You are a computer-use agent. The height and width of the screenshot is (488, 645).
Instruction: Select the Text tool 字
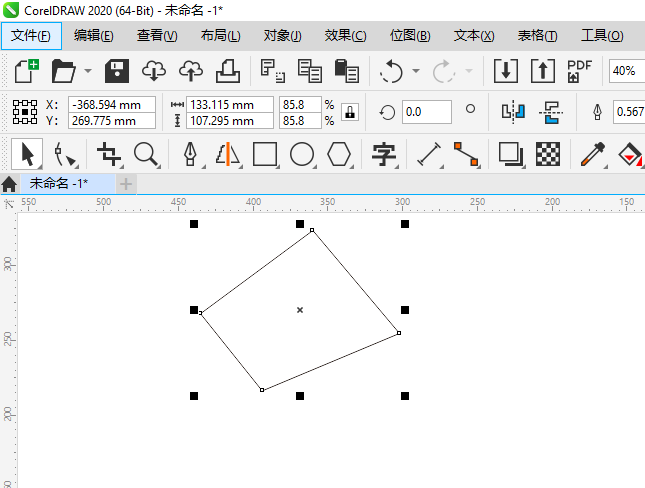[x=384, y=154]
